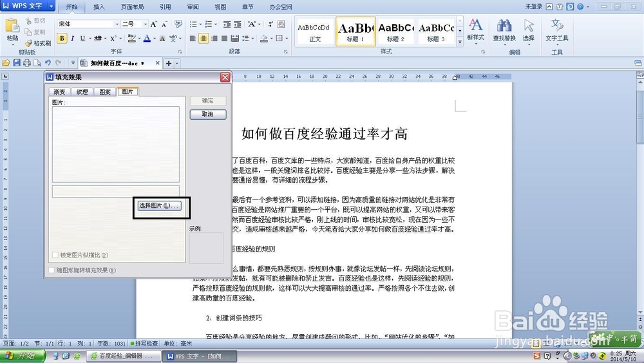Click 未登录 login link

coord(533,6)
